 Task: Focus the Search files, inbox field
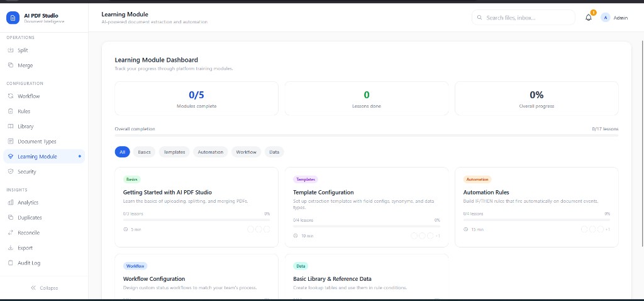[523, 18]
